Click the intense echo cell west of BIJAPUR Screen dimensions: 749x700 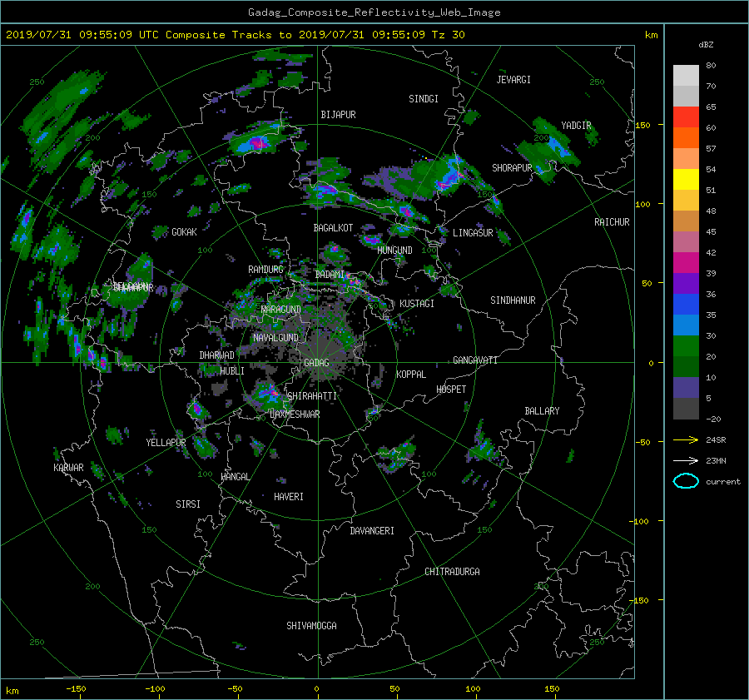point(259,140)
